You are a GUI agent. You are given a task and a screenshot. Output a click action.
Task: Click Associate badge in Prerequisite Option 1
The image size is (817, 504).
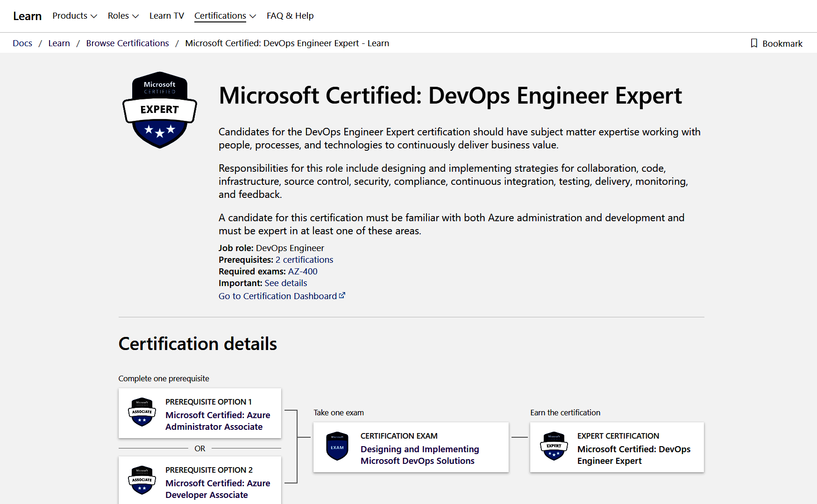(142, 412)
